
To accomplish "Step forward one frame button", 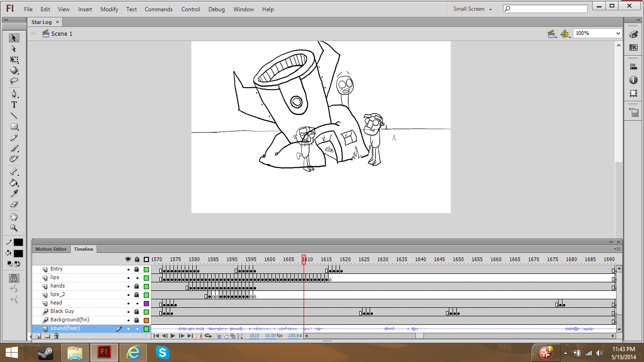I will pyautogui.click(x=182, y=336).
